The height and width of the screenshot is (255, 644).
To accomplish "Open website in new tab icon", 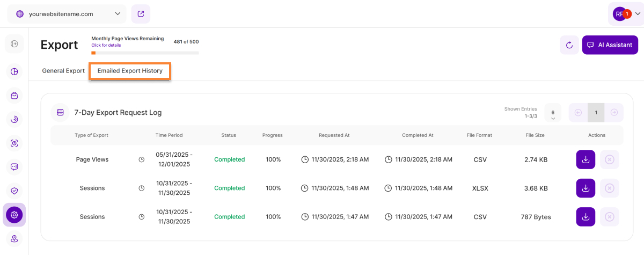I will [141, 14].
